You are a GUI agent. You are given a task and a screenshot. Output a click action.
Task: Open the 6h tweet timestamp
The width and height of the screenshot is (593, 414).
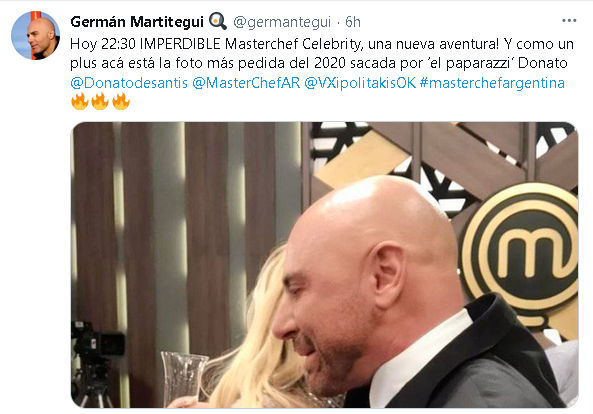point(352,22)
